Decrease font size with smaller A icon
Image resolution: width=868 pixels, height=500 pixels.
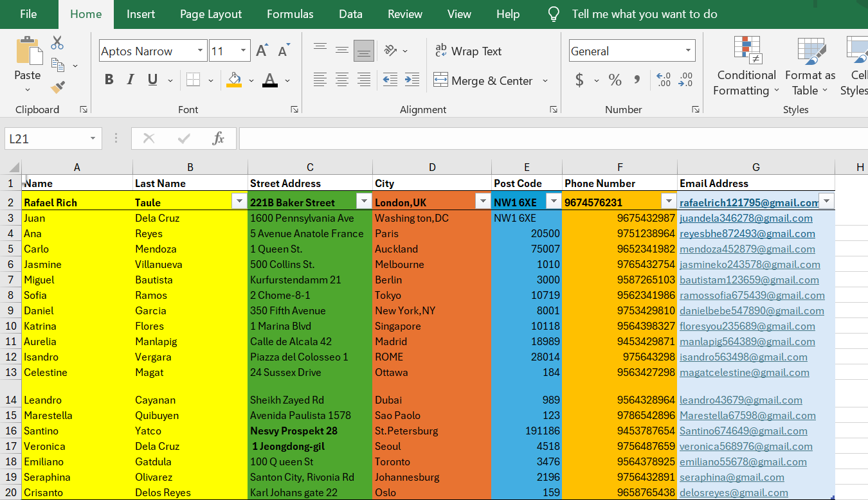[284, 51]
